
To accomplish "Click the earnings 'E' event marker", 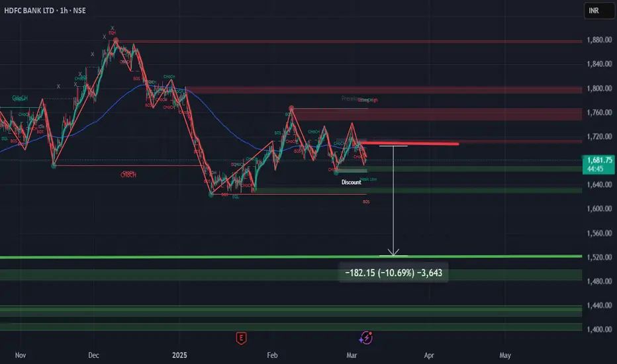I will click(x=241, y=338).
